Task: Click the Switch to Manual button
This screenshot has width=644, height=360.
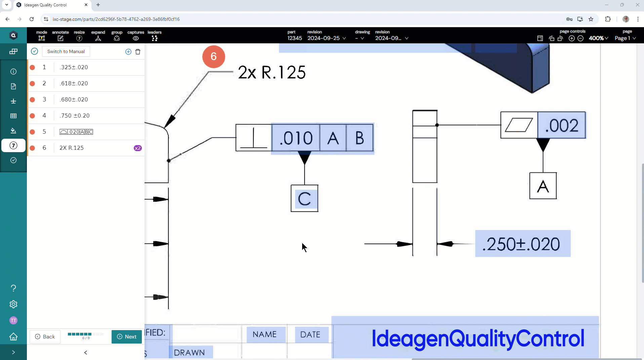Action: (x=66, y=51)
